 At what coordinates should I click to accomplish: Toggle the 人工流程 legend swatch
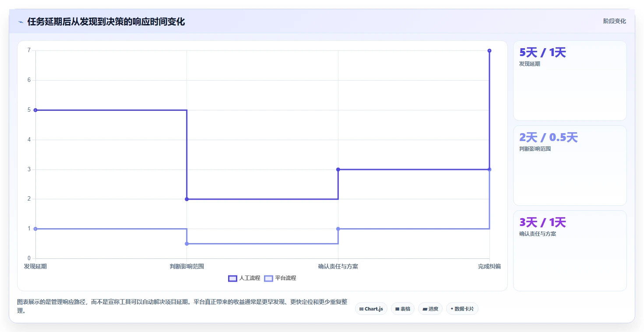tap(232, 278)
